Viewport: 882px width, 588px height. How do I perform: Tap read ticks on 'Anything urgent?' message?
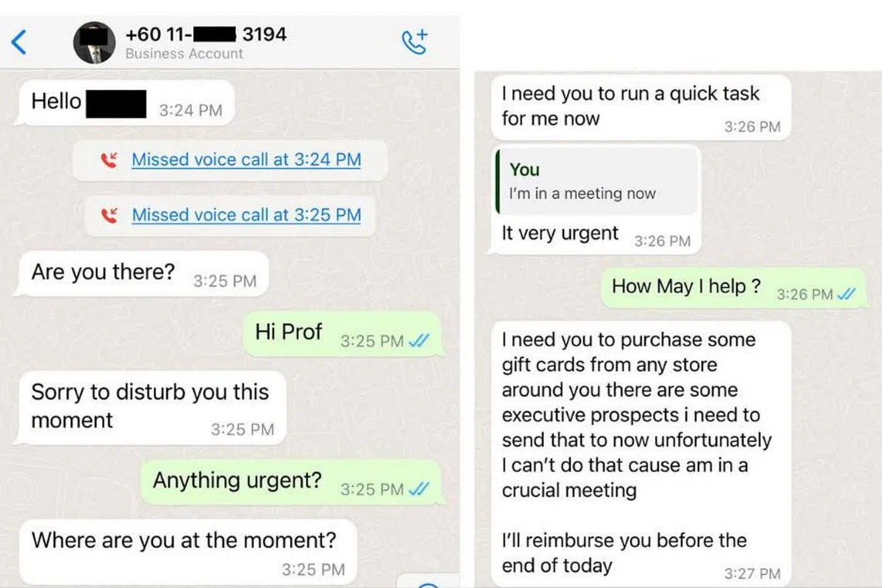click(x=419, y=489)
